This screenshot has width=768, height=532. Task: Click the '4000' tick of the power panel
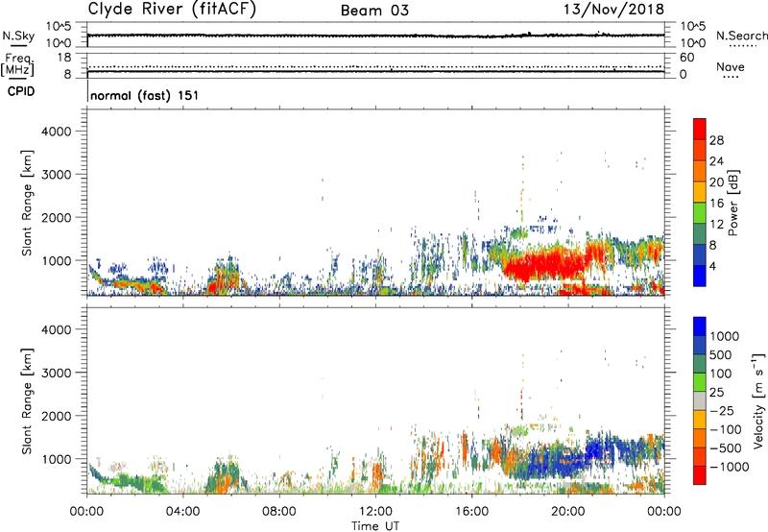[x=56, y=132]
